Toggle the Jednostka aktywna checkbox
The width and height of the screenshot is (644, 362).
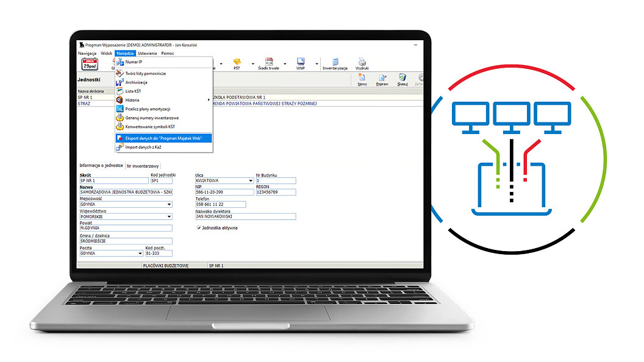pyautogui.click(x=199, y=228)
